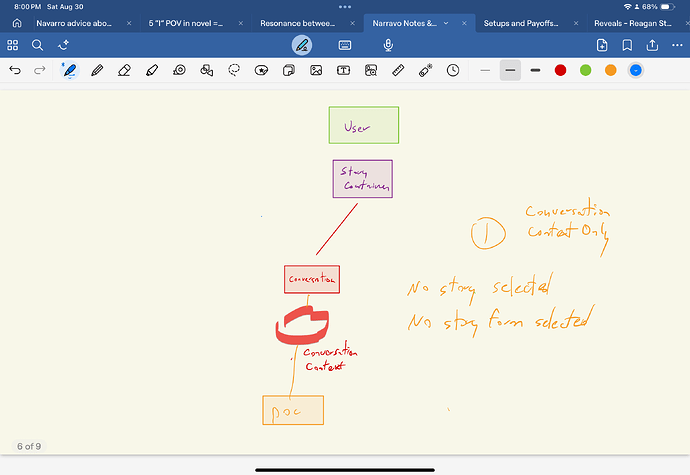690x475 pixels.
Task: Select the Highlighter tool
Action: tap(151, 70)
